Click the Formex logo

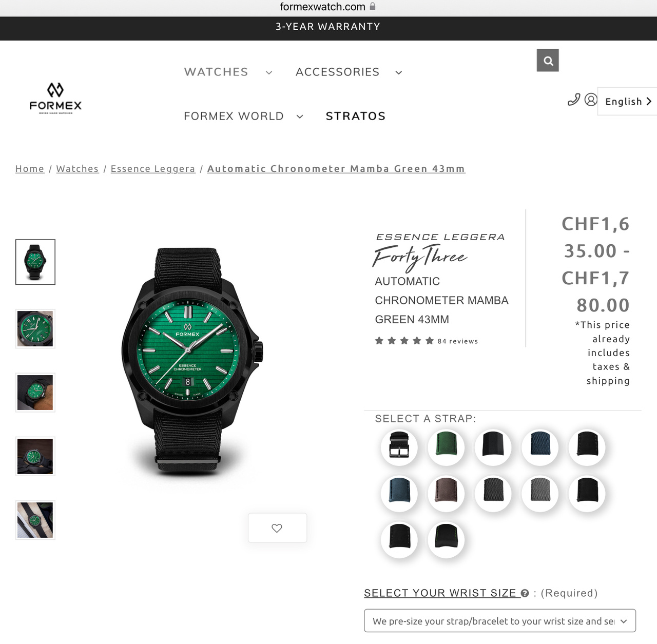[55, 98]
